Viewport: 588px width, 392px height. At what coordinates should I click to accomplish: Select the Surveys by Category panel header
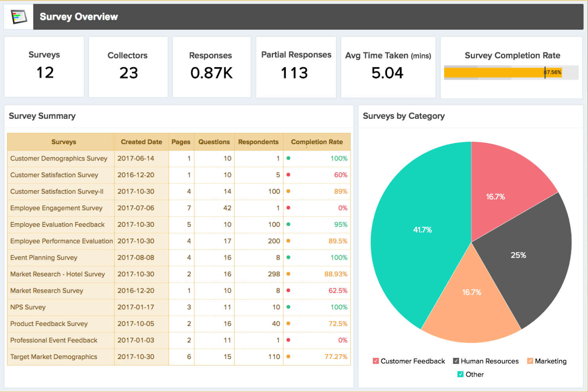pos(404,116)
